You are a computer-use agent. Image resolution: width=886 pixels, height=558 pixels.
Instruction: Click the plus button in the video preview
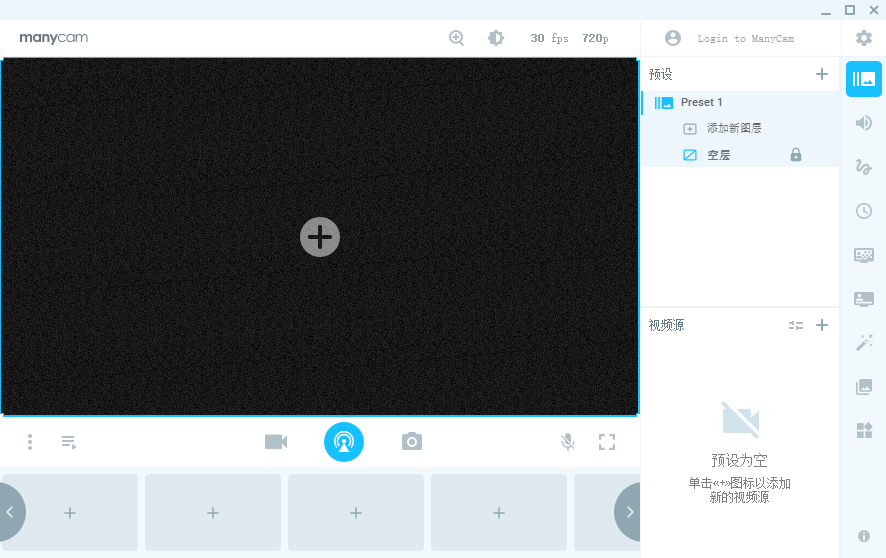tap(320, 237)
